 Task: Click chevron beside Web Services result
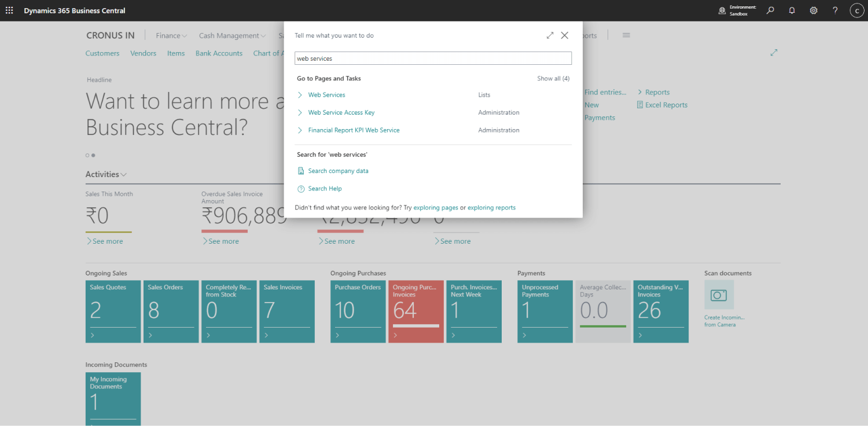300,95
